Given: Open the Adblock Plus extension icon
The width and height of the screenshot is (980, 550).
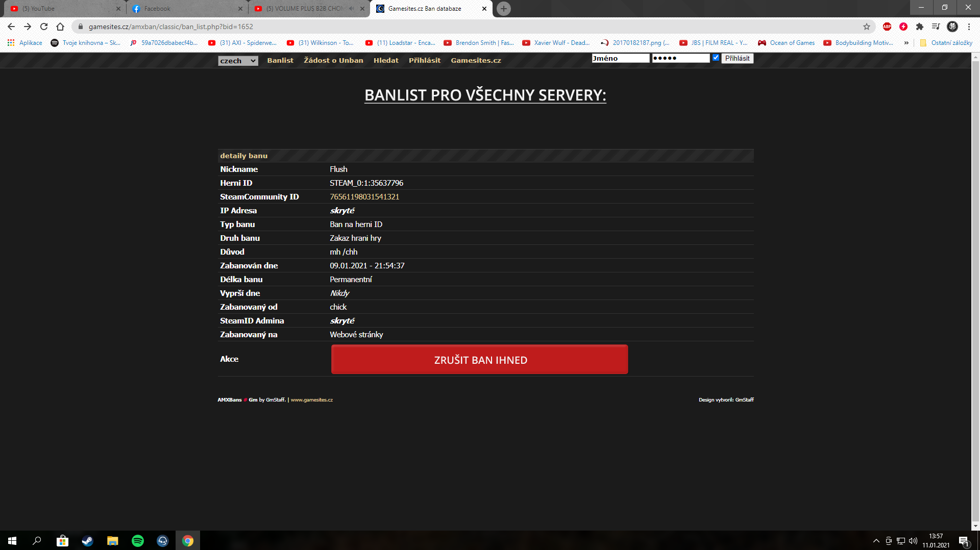Looking at the screenshot, I should tap(887, 27).
